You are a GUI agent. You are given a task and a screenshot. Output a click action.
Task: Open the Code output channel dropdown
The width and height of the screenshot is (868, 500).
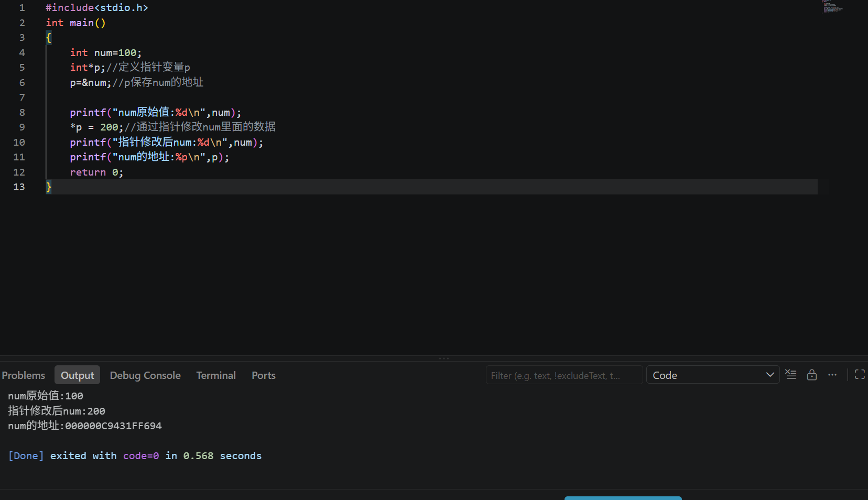(713, 375)
